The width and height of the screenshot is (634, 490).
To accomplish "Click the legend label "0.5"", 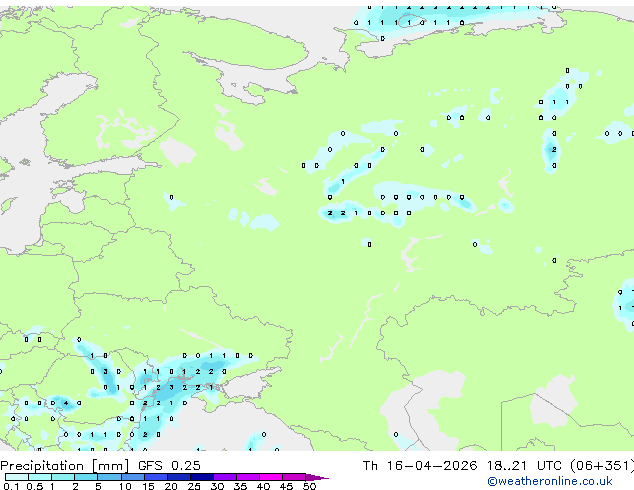I will (x=35, y=486).
